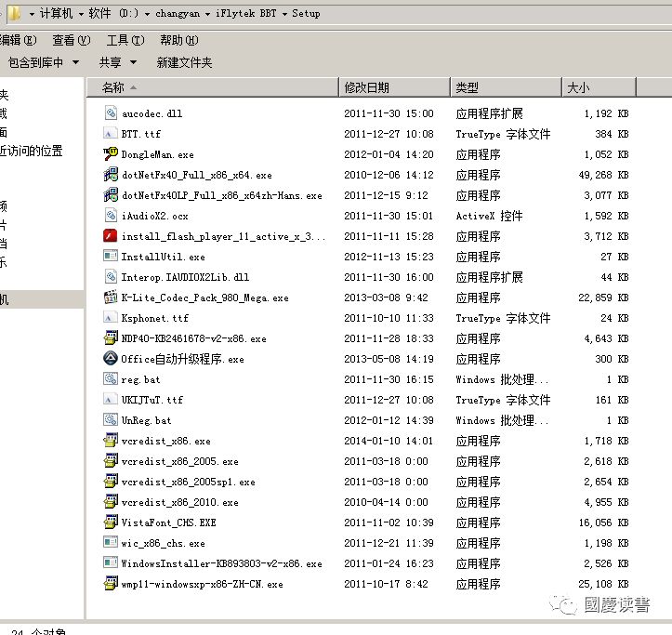Go to changyan folder breadcrumb
672x635 pixels.
point(178,14)
